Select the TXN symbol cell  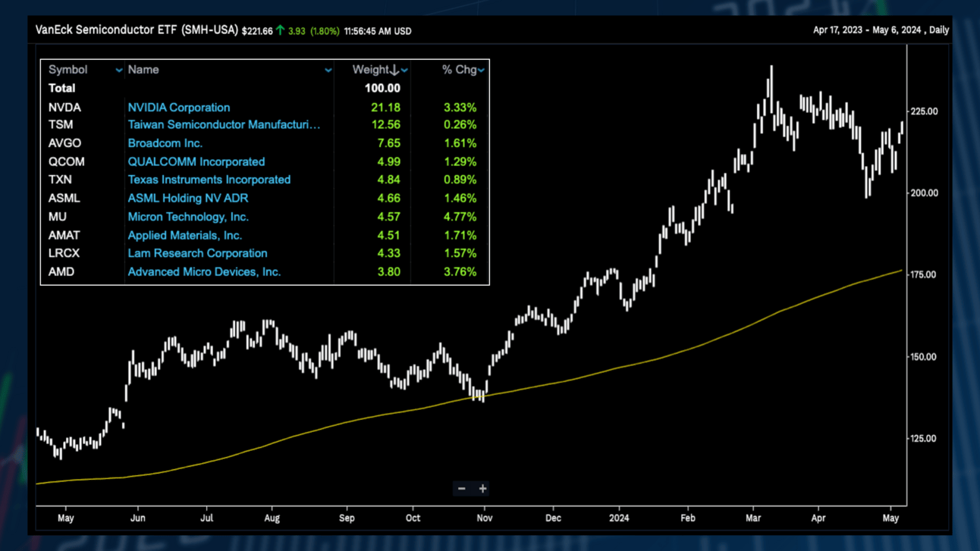(60, 180)
